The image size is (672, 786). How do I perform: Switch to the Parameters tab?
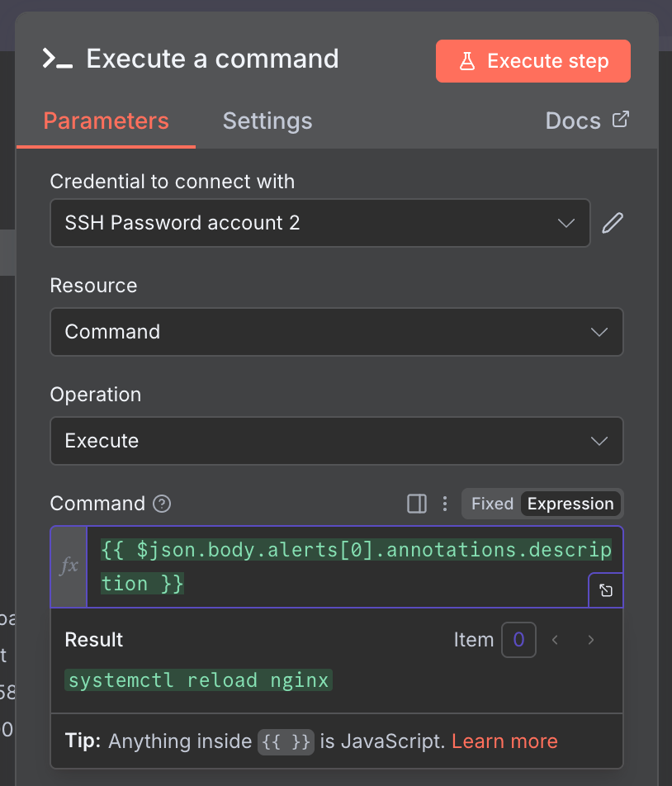click(106, 121)
